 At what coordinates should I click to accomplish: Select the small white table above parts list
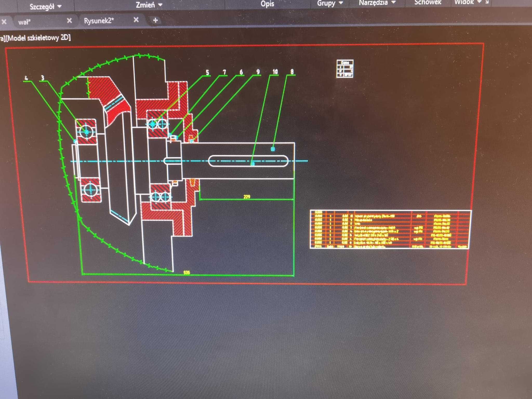tap(345, 69)
